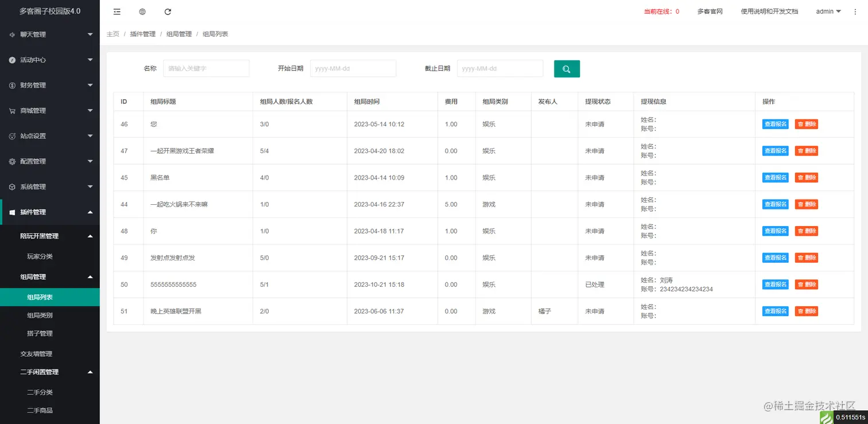
Task: Delete the row with ID 46
Action: (x=807, y=124)
